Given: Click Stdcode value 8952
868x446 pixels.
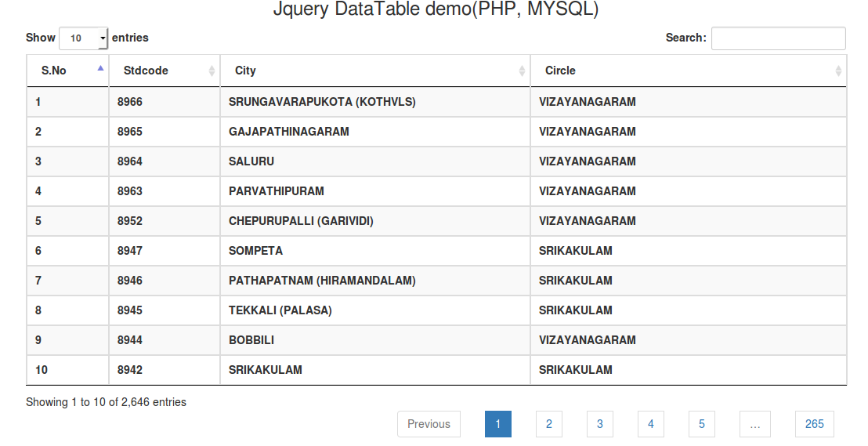Looking at the screenshot, I should click(129, 221).
